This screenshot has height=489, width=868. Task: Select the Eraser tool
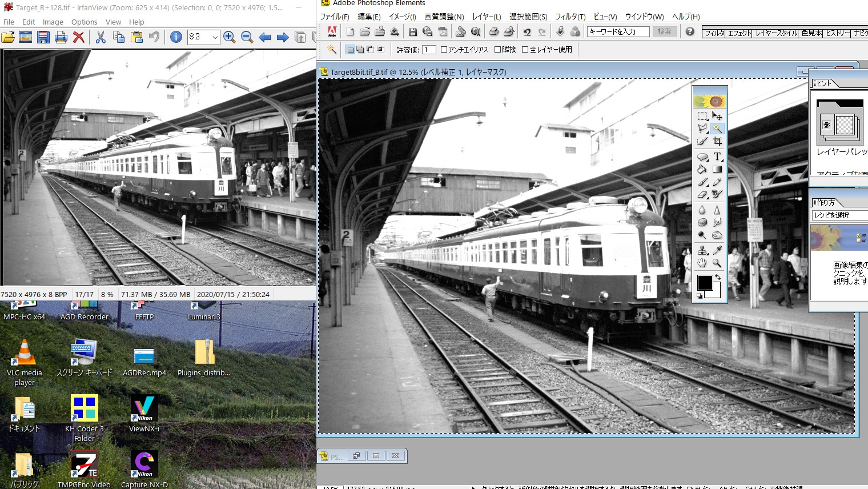(702, 194)
